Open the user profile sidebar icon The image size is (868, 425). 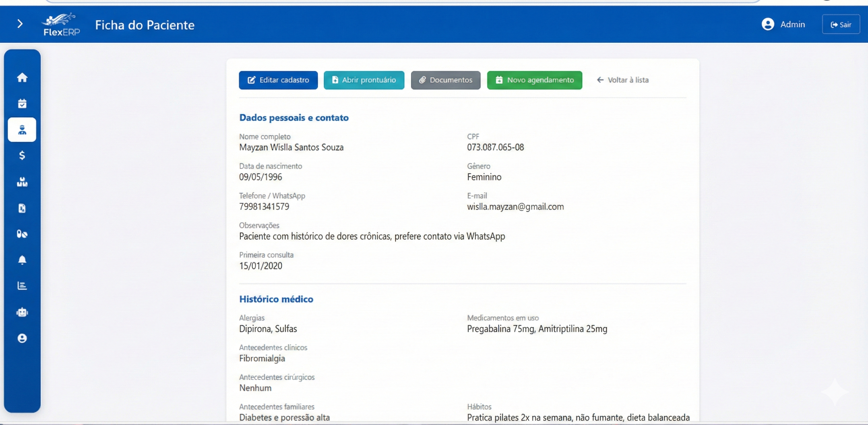(22, 338)
